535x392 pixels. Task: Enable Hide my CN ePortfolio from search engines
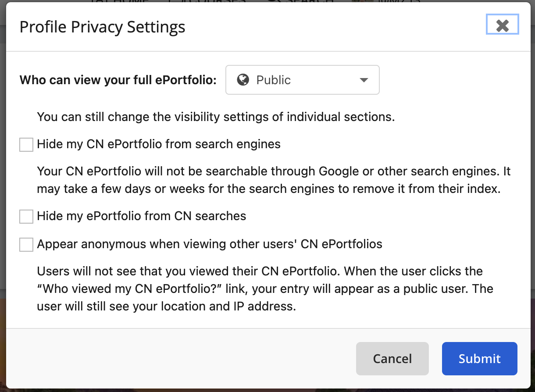(26, 144)
